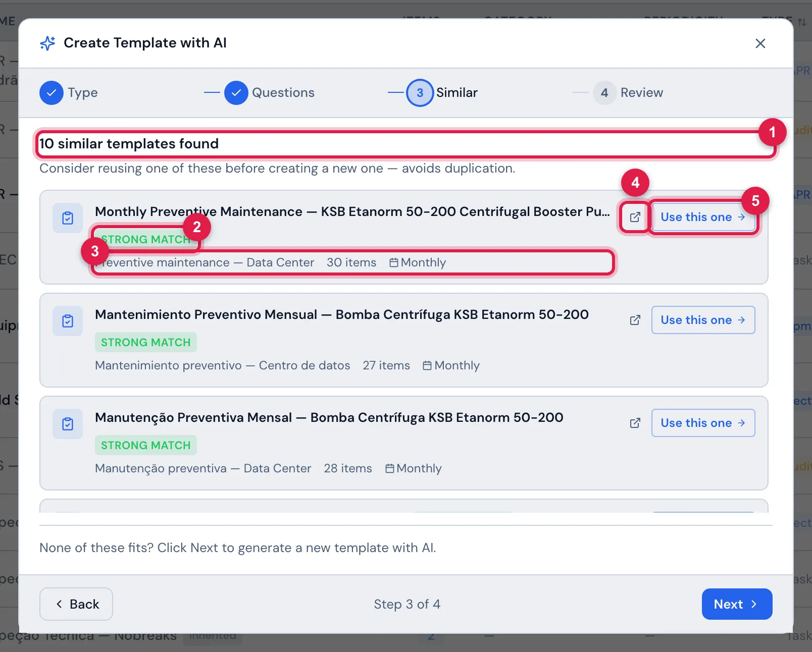Open Manutenção Preventiva Mensal template externally
This screenshot has width=812, height=652.
(635, 423)
